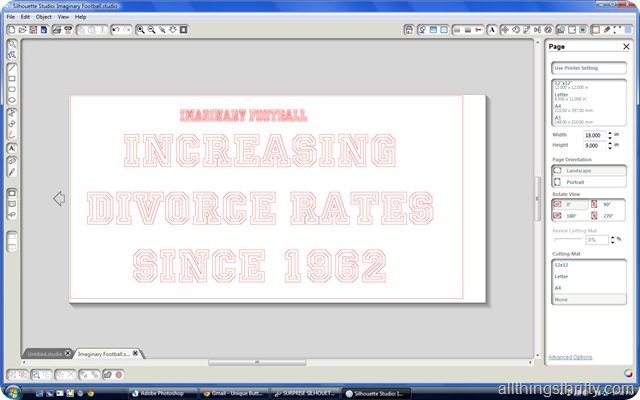
Task: Switch to Untitled.studio document tab
Action: pyautogui.click(x=44, y=354)
